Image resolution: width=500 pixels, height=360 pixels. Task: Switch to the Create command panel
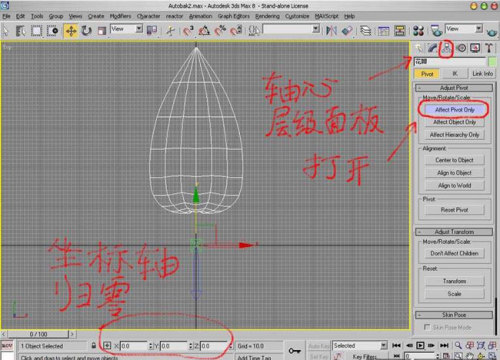coord(419,48)
